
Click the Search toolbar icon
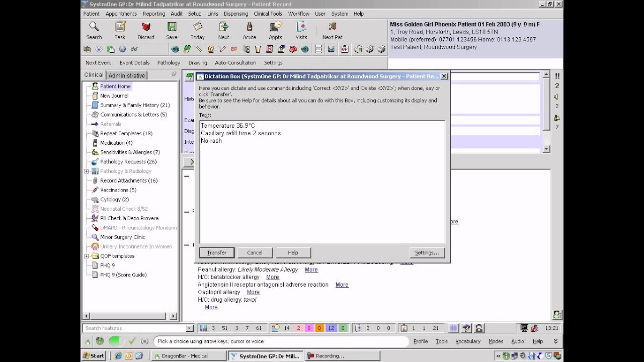click(94, 31)
